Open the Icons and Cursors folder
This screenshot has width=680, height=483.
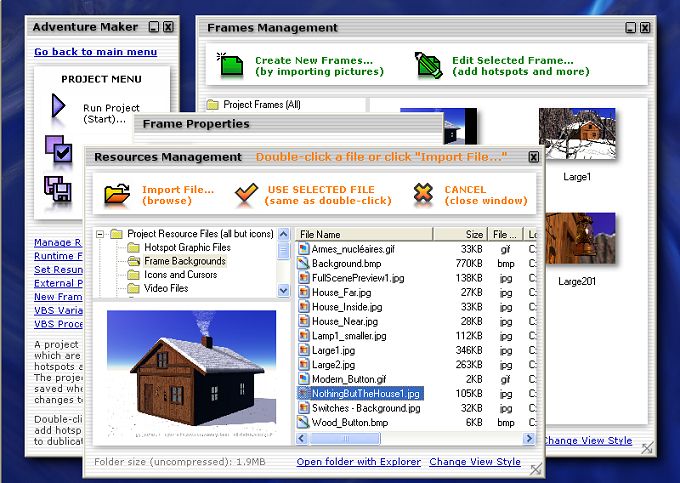[x=179, y=274]
